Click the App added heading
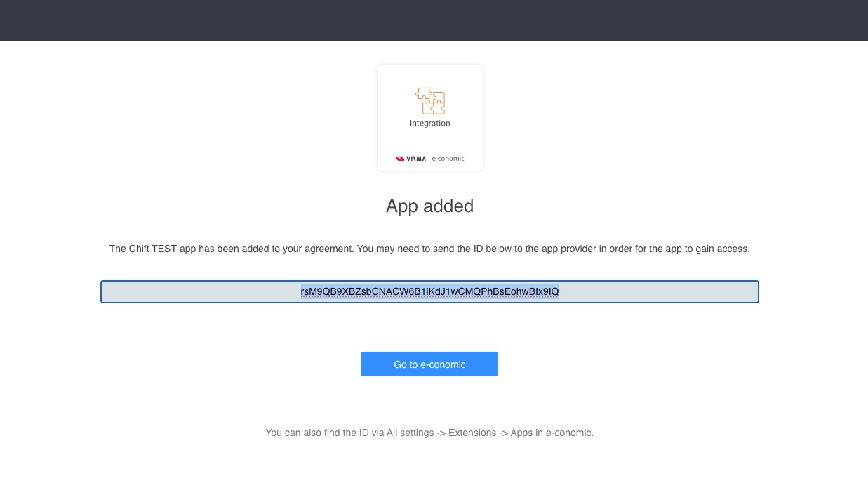Viewport: 868px width, 495px height. [x=429, y=206]
